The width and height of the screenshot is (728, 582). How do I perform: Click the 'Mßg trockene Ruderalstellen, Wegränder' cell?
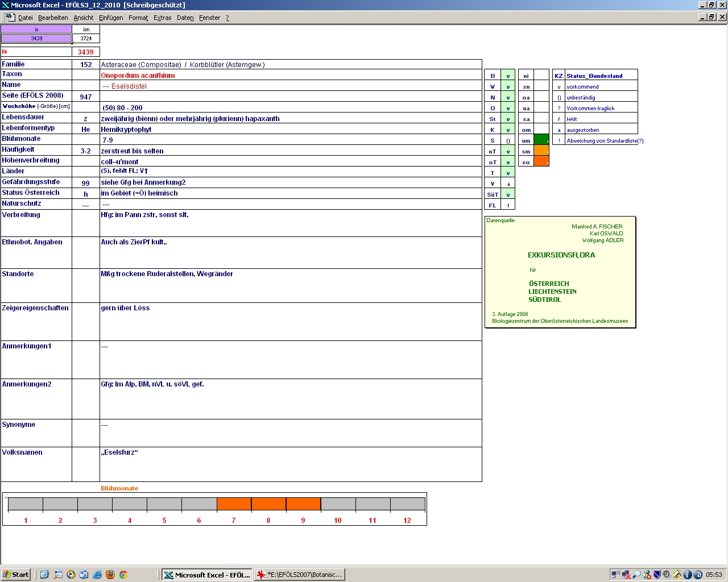click(291, 285)
